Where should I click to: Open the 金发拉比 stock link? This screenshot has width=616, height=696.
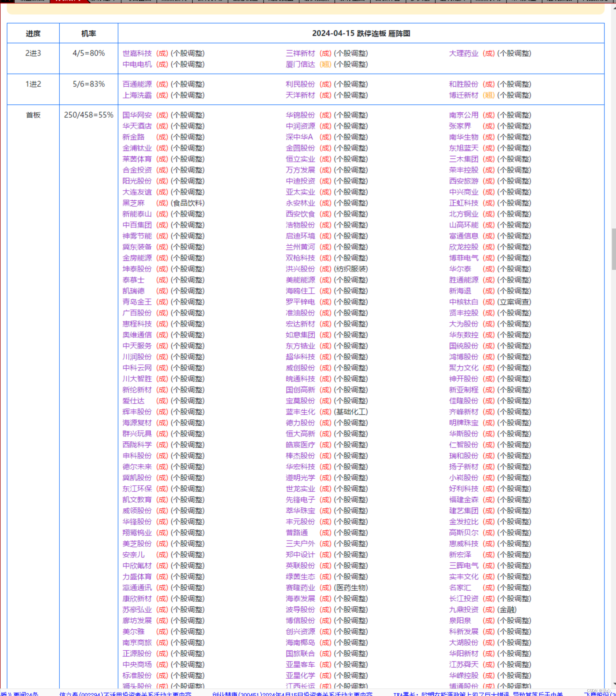464,522
